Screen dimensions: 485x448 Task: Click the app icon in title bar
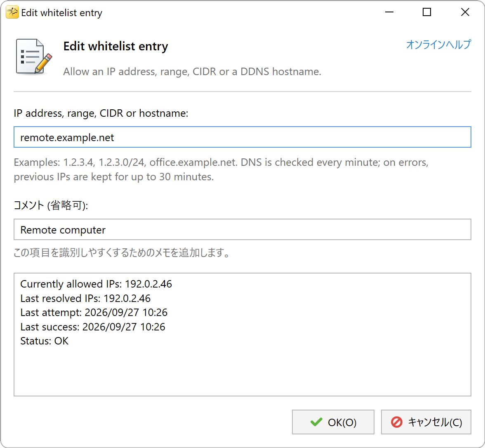point(12,12)
